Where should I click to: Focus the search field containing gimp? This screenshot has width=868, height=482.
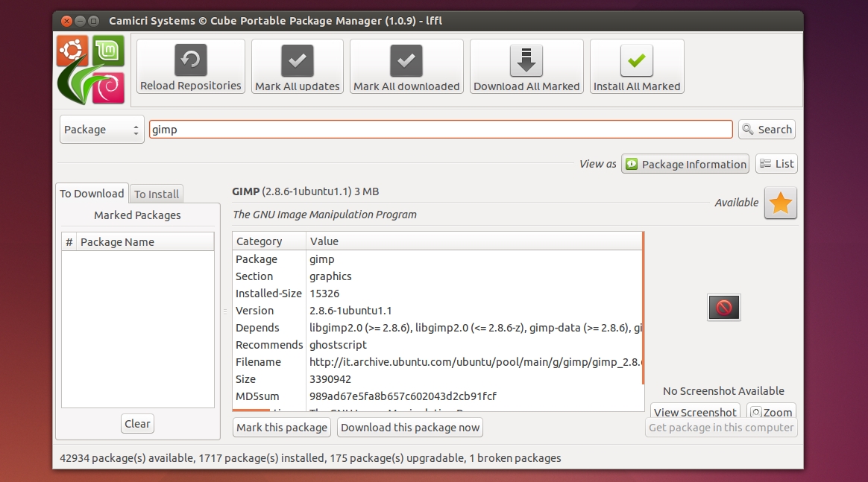tap(441, 130)
